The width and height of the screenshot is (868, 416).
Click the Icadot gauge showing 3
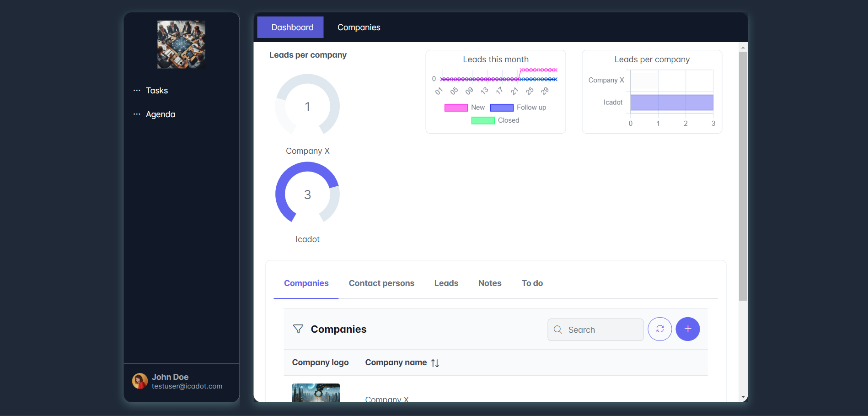307,193
